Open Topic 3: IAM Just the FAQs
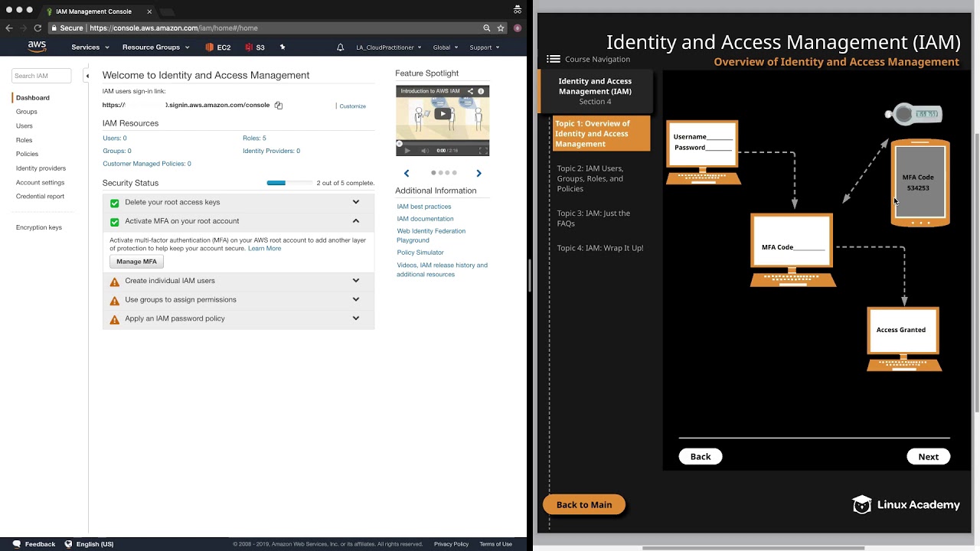This screenshot has width=980, height=551. (x=593, y=218)
